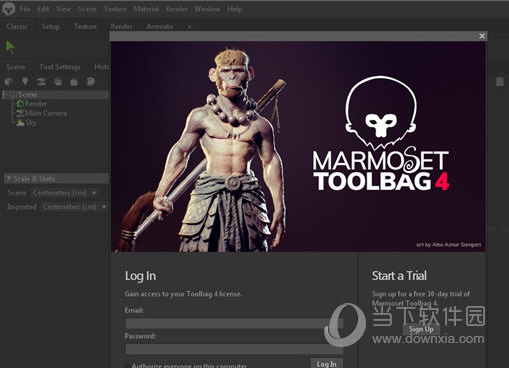This screenshot has width=509, height=368.
Task: Switch to the Texture workspace tab
Action: tap(85, 27)
